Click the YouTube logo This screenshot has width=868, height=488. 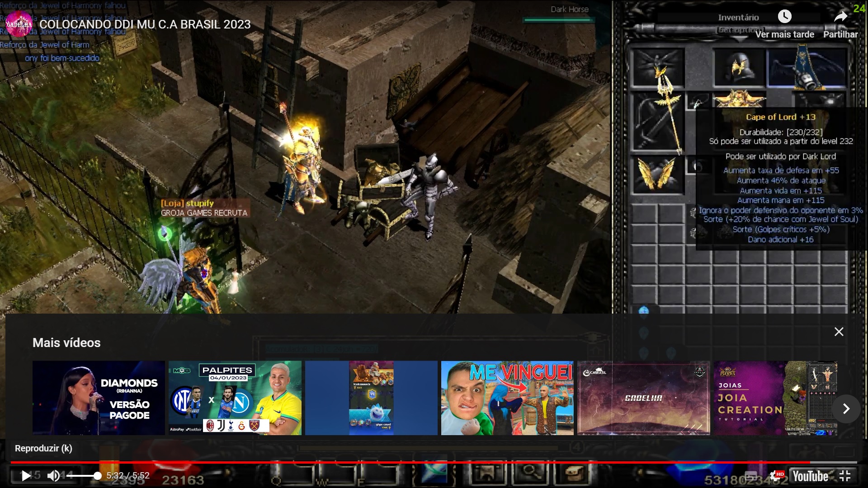coord(810,476)
